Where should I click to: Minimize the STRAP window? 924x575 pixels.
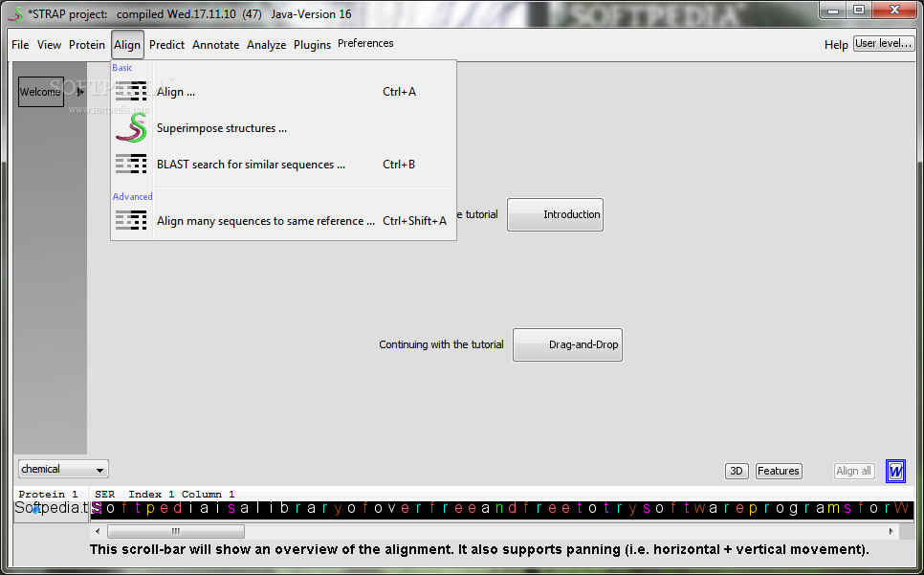click(x=833, y=10)
